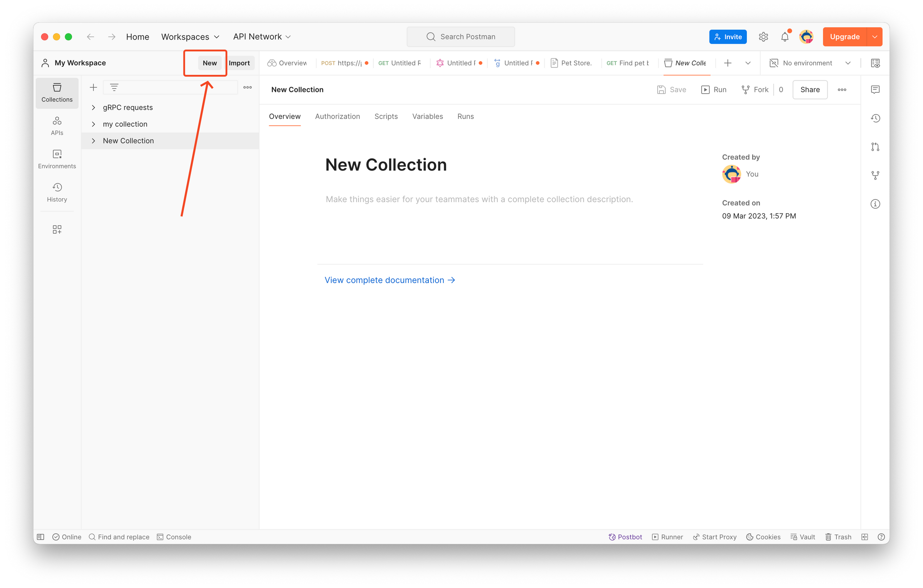The height and width of the screenshot is (588, 923).
Task: Switch to the Authorization tab
Action: (337, 116)
